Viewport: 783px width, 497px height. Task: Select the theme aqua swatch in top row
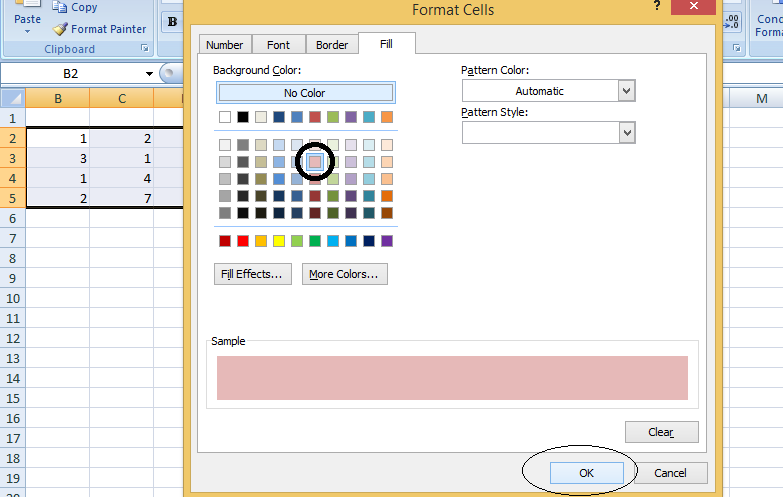click(369, 117)
